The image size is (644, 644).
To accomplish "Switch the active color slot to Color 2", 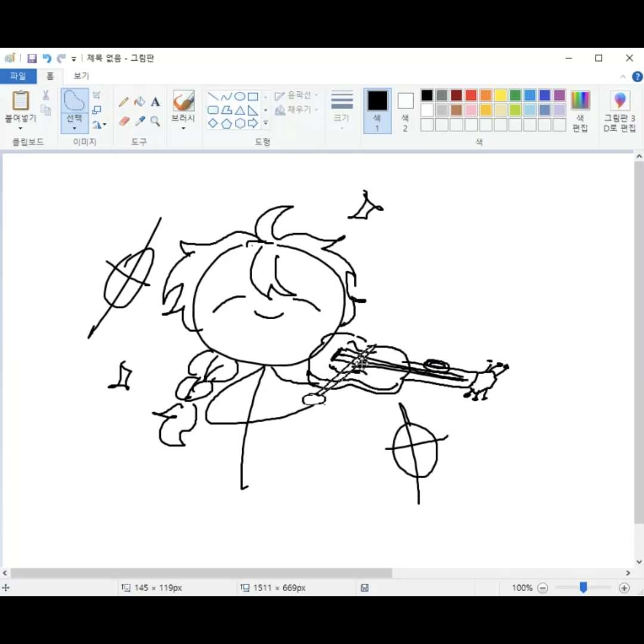I will click(x=405, y=110).
